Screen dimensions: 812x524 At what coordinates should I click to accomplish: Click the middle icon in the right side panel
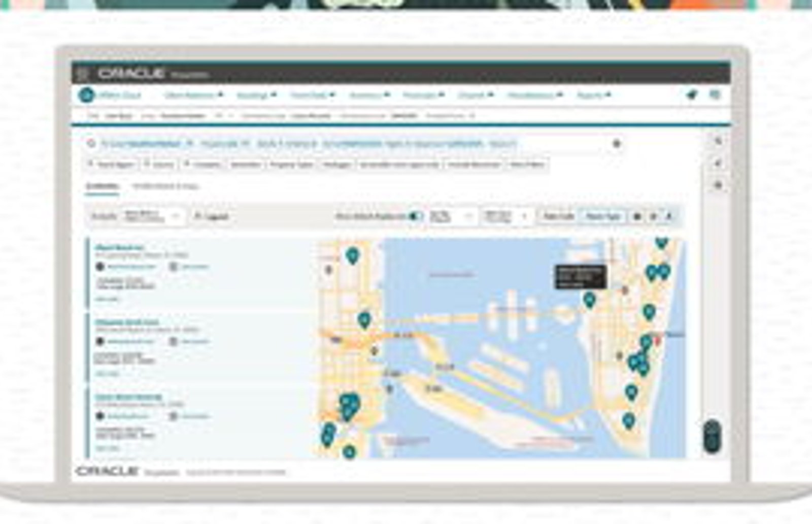coord(718,163)
